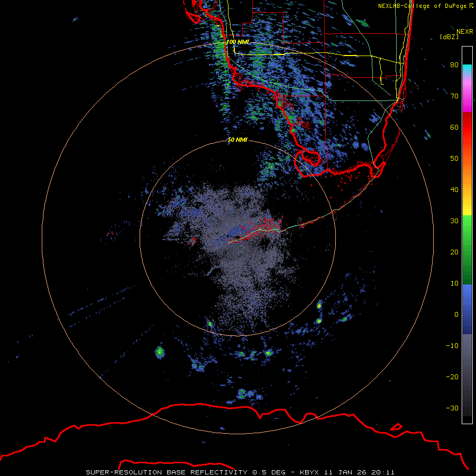This screenshot has width=476, height=476.
Task: Click the 40 value on dBZ scale
Action: coord(454,190)
